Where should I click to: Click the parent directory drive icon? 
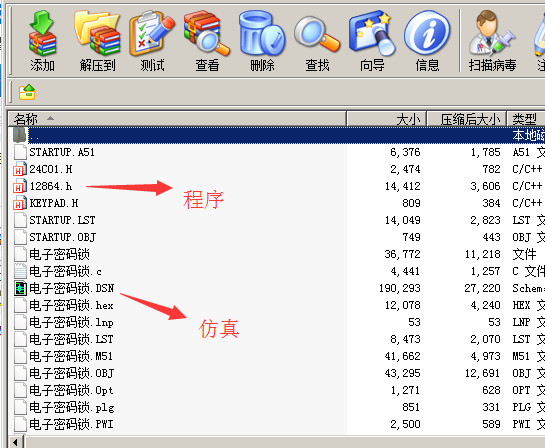(20, 135)
